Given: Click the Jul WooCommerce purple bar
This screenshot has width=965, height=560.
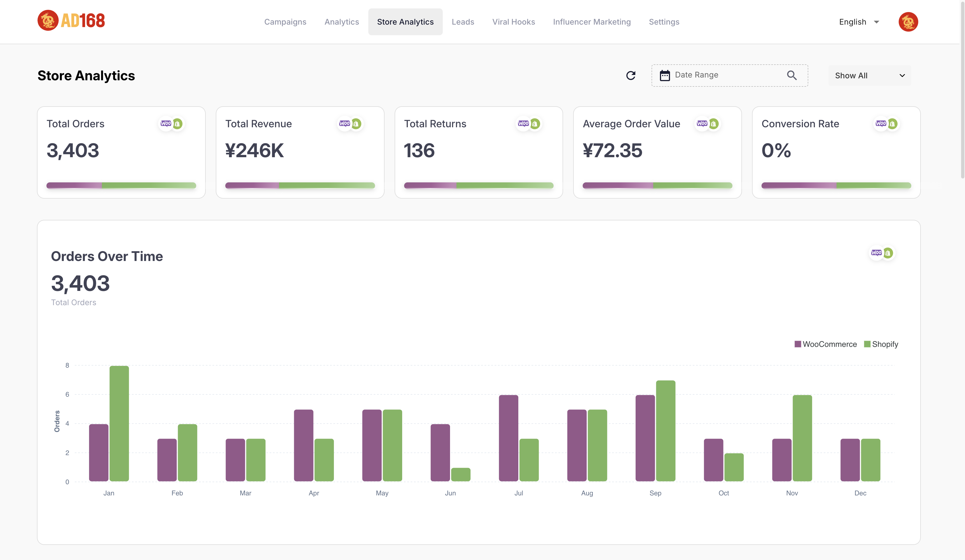Looking at the screenshot, I should point(509,438).
